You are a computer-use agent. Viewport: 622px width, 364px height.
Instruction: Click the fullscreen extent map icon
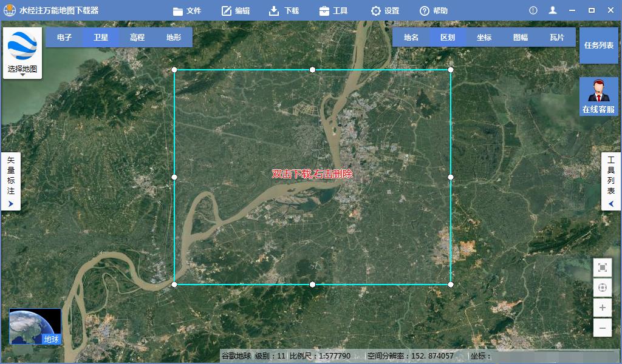click(x=602, y=268)
